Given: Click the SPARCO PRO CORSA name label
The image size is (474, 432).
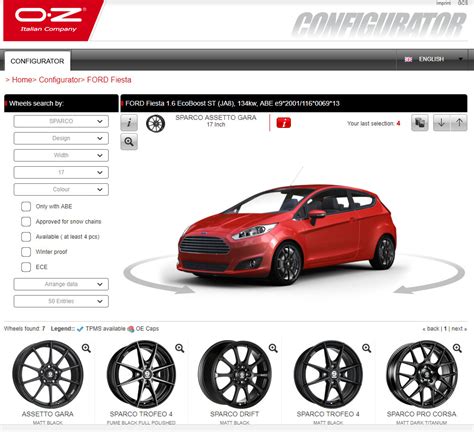Looking at the screenshot, I should click(x=422, y=414).
